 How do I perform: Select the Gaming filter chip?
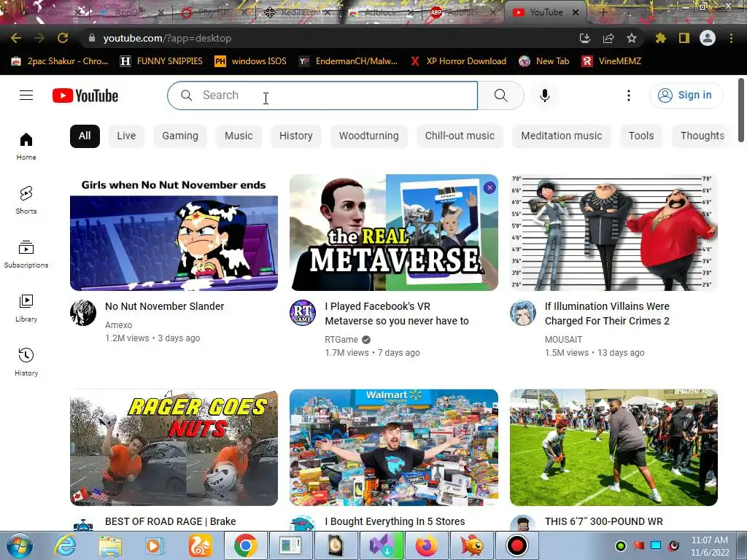180,136
